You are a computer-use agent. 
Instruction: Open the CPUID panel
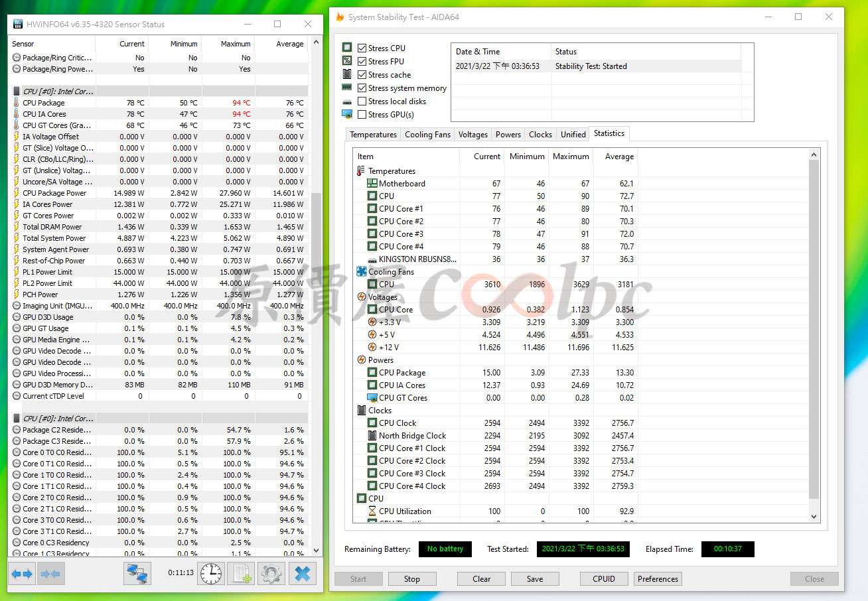tap(604, 579)
